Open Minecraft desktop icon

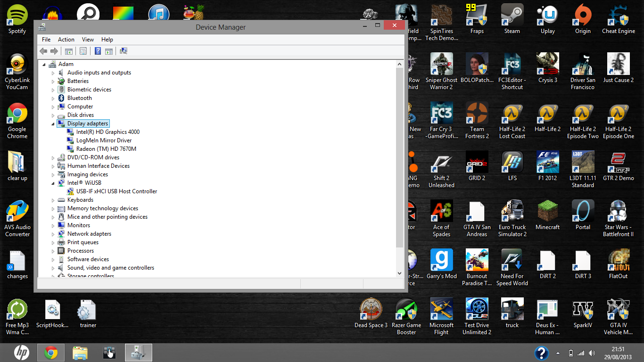548,215
